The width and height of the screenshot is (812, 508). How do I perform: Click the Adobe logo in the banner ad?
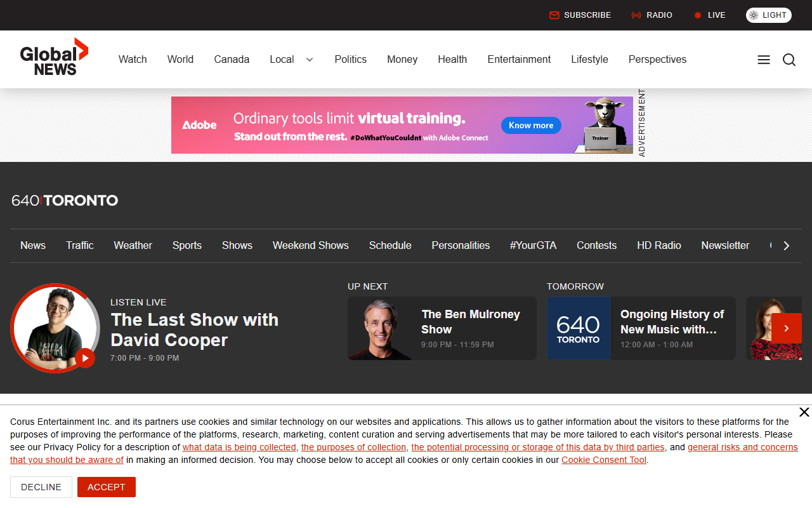click(x=199, y=125)
